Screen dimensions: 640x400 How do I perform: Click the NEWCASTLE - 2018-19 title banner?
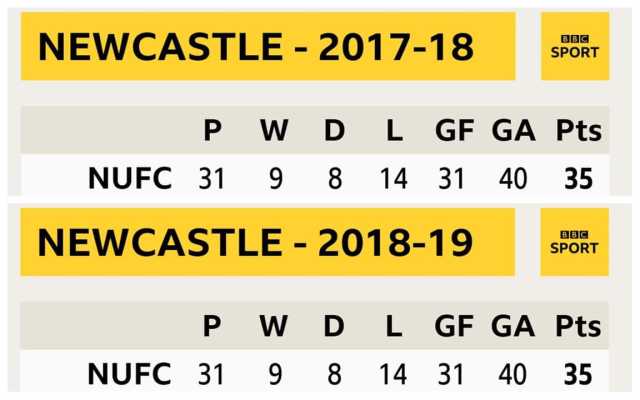pos(267,242)
